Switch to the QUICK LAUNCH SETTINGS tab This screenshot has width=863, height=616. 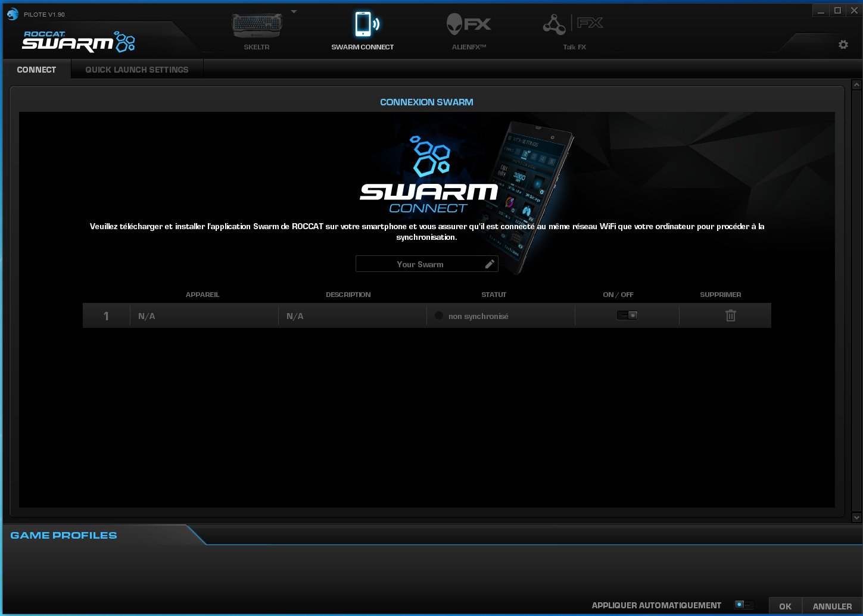[136, 69]
